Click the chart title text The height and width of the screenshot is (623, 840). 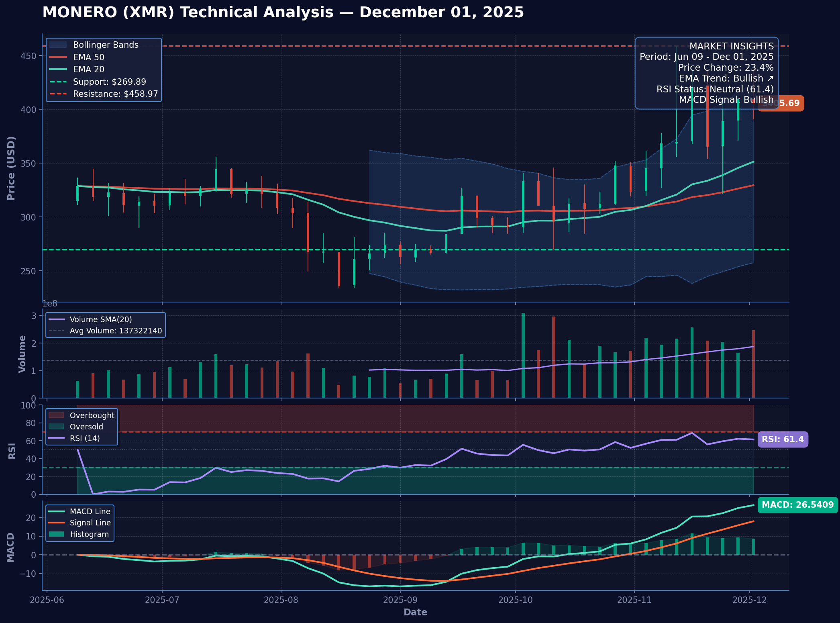[283, 12]
